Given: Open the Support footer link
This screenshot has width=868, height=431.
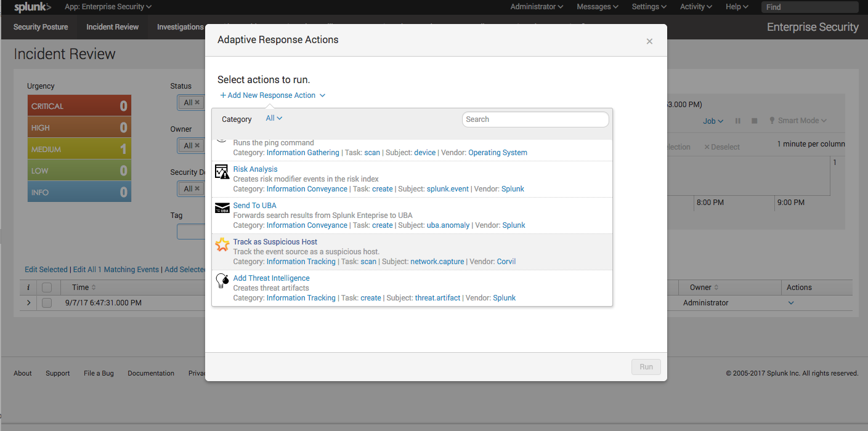Looking at the screenshot, I should pos(58,373).
